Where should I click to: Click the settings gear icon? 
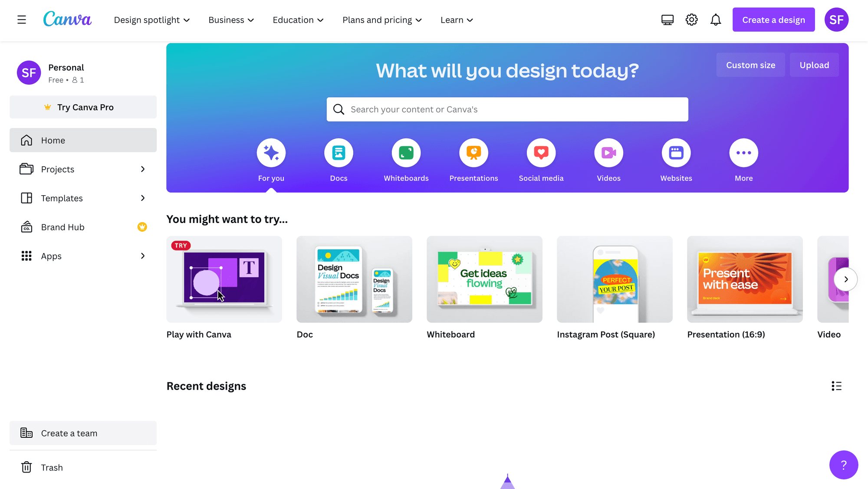[691, 20]
